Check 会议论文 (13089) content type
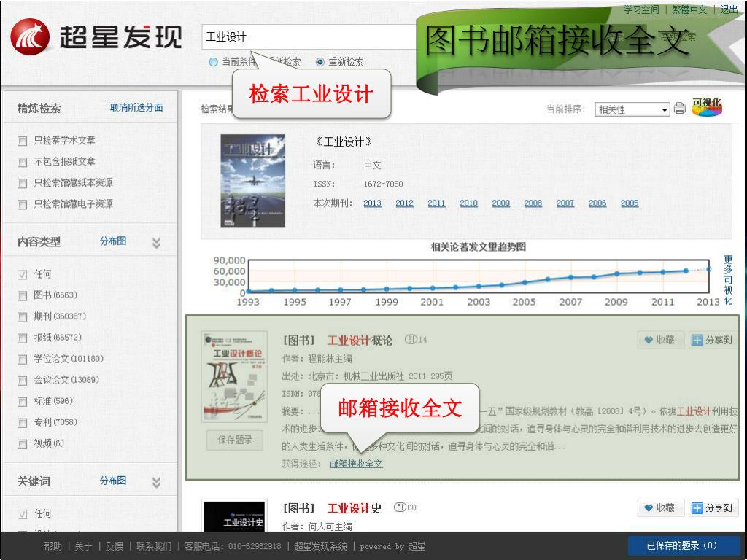 22,381
